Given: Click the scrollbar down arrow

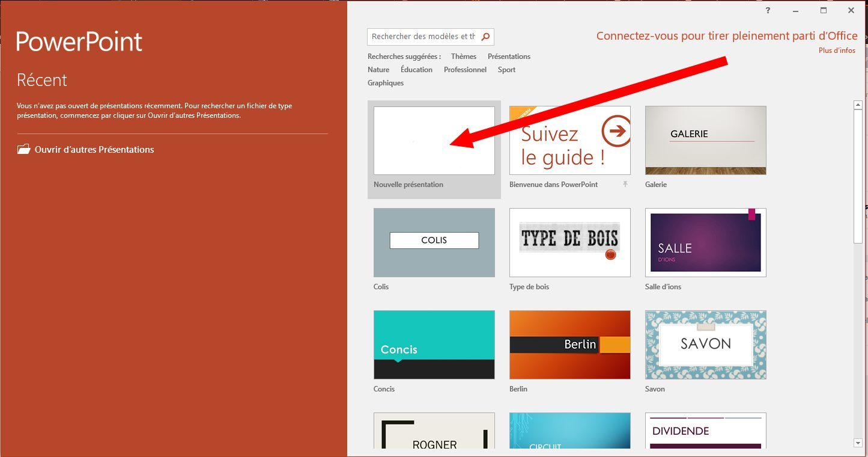Looking at the screenshot, I should 858,443.
